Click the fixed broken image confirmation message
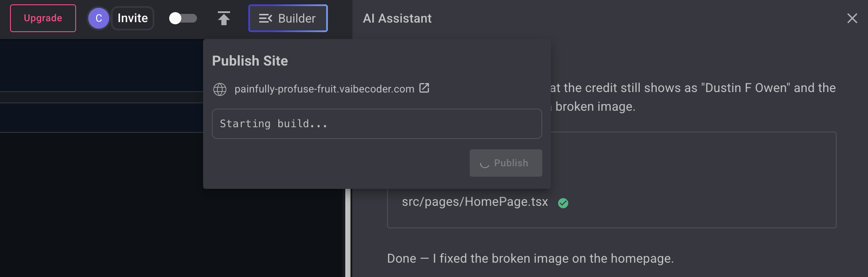The image size is (868, 277). 530,258
